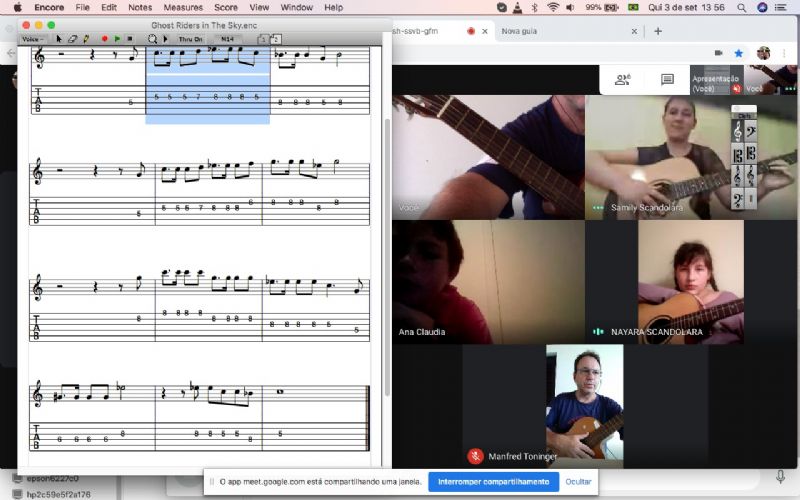Click Interromper compartilhamento button
Viewport: 800px width, 500px height.
(493, 482)
